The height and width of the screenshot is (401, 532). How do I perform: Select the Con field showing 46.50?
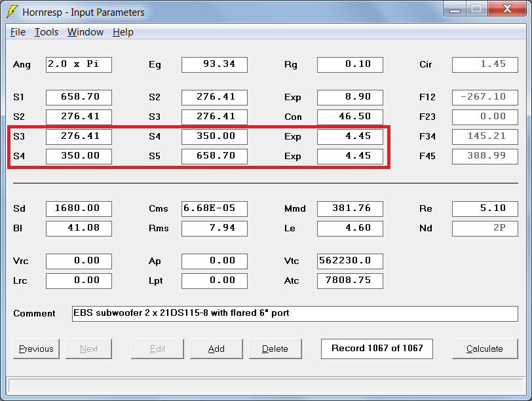tap(350, 117)
